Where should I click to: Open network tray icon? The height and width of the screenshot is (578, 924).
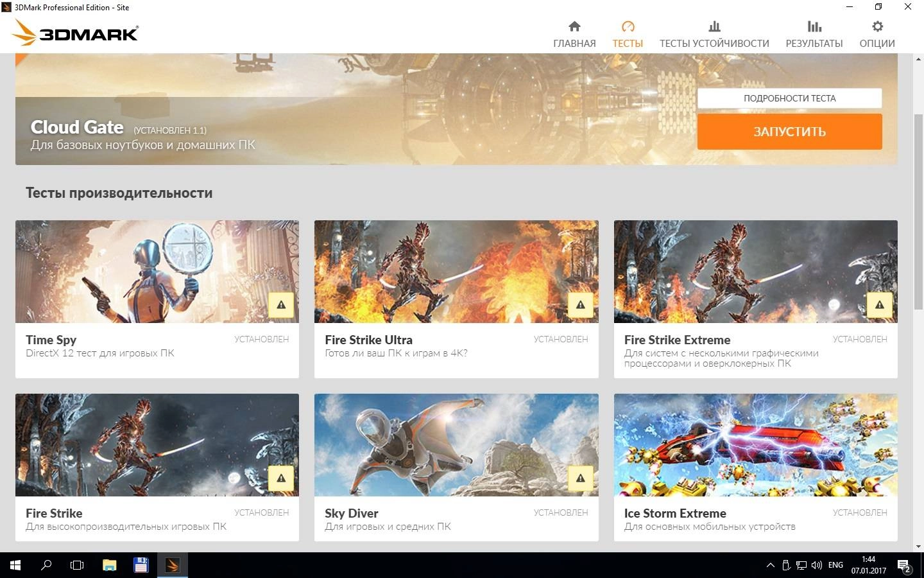coord(801,565)
